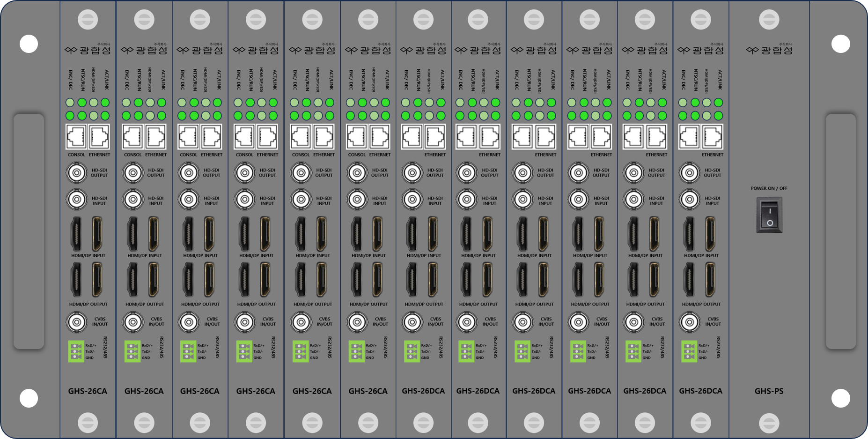Click top NTSC/RUN LED on last GHS-26DCA card

(695, 103)
